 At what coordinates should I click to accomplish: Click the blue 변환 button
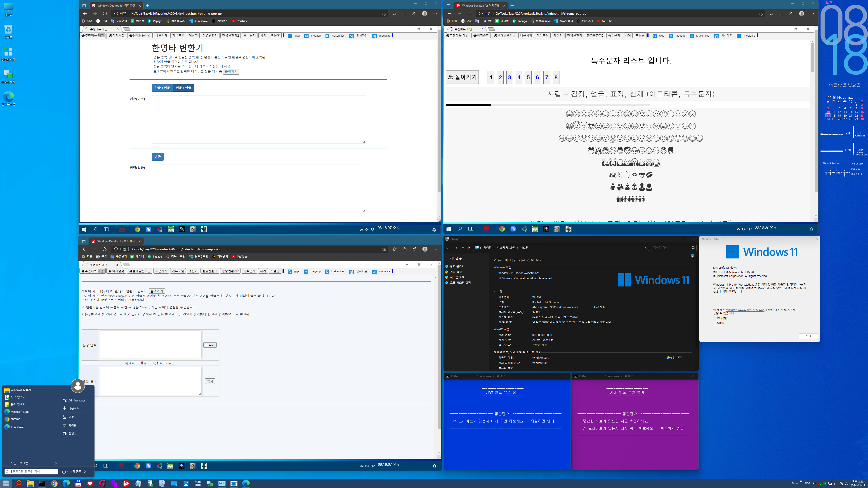tap(158, 157)
